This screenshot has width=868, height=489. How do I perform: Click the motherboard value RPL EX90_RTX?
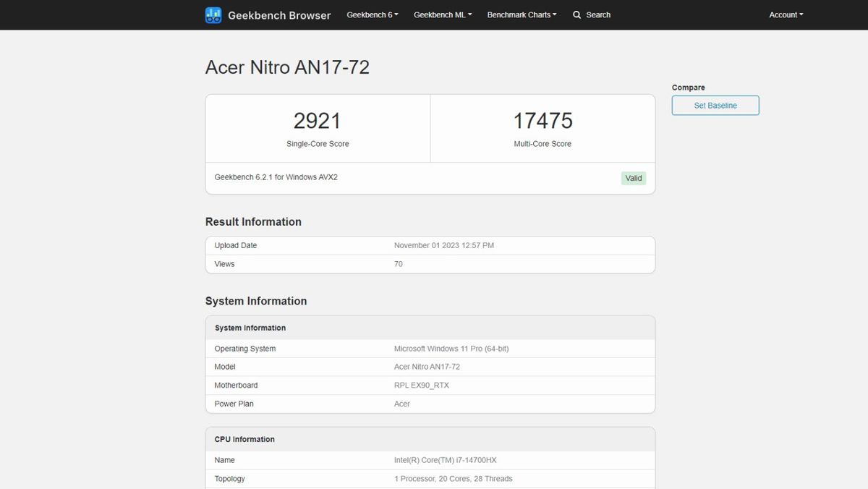422,386
